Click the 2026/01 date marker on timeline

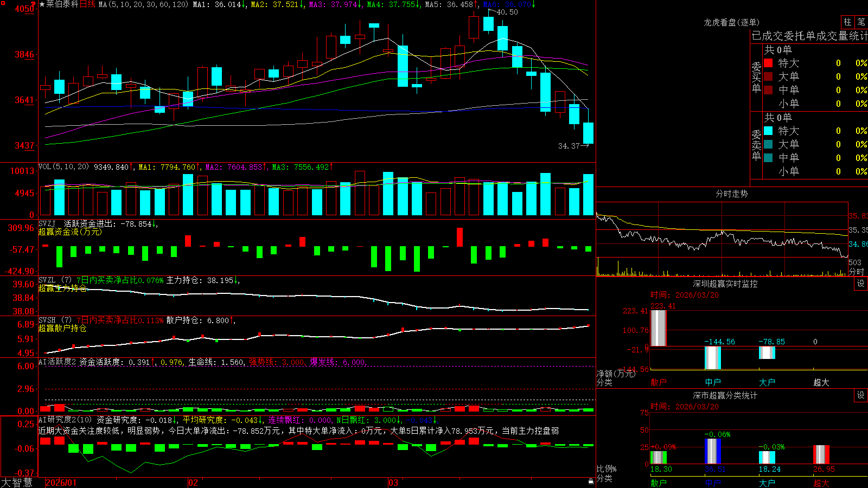point(61,483)
